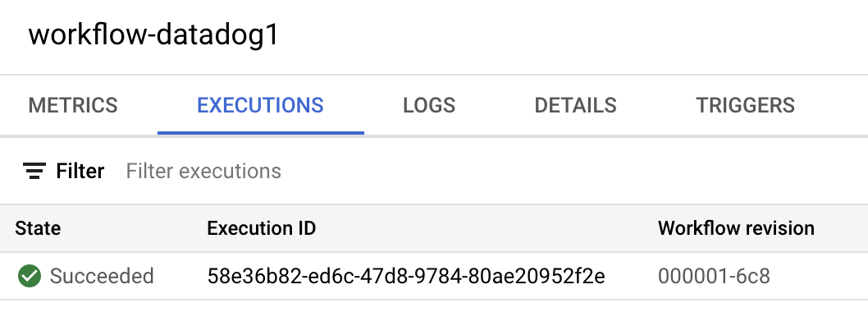868x335 pixels.
Task: Click the workflow-datadog1 page title
Action: tap(153, 36)
